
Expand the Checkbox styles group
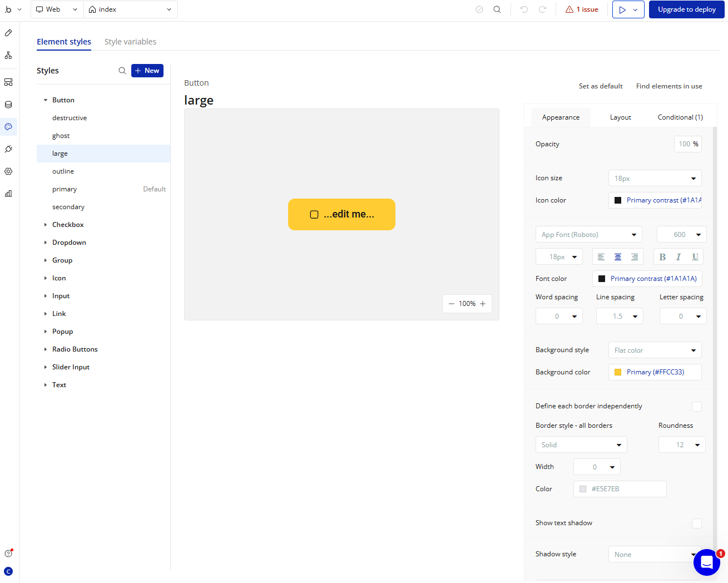pyautogui.click(x=46, y=224)
